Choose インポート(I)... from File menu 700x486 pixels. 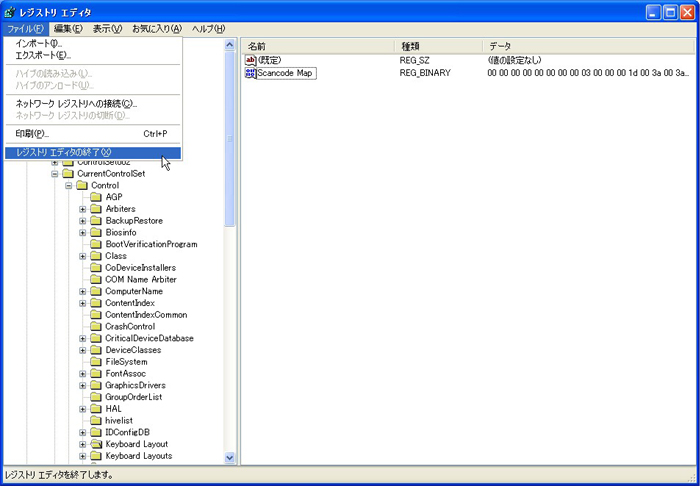pos(92,44)
